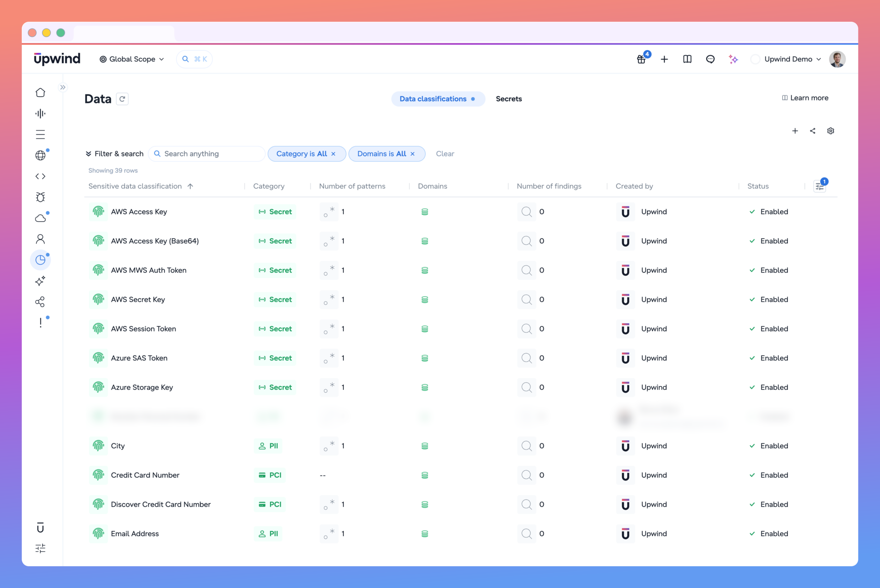Open the table settings gear icon

(x=830, y=131)
